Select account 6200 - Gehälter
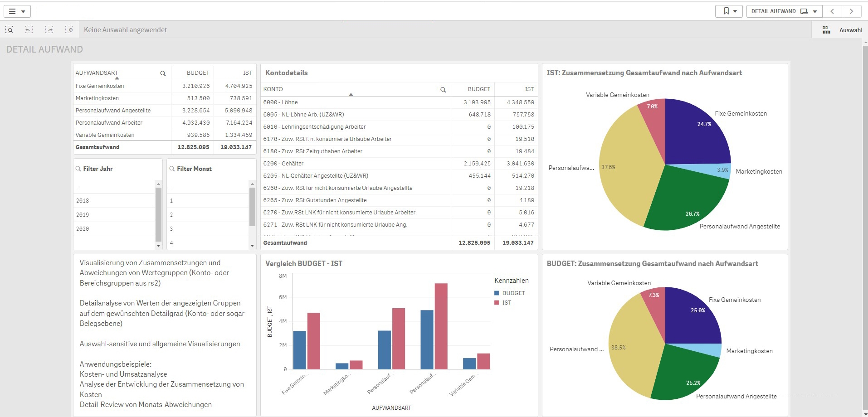 click(399, 163)
